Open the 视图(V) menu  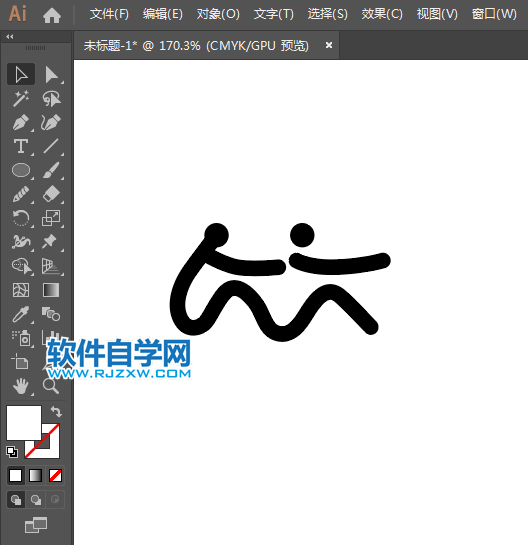click(x=437, y=14)
